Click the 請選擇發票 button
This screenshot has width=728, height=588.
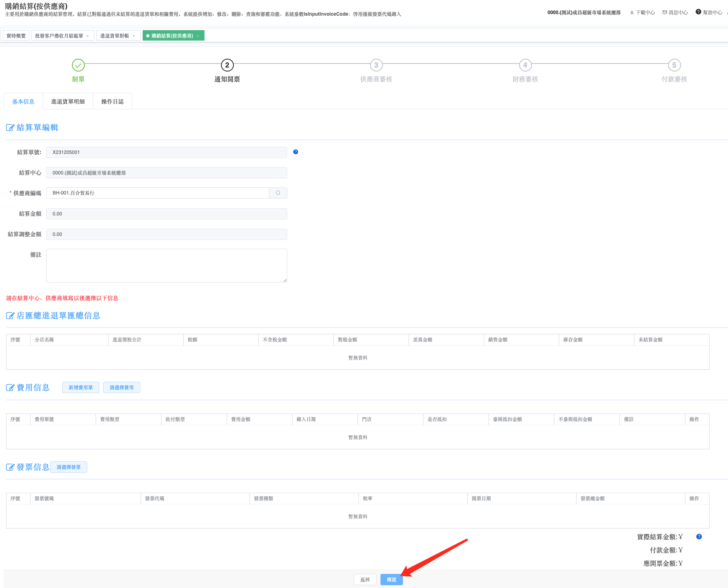69,467
